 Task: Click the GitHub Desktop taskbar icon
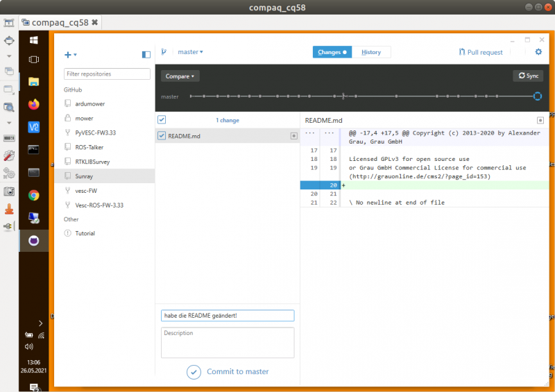33,241
